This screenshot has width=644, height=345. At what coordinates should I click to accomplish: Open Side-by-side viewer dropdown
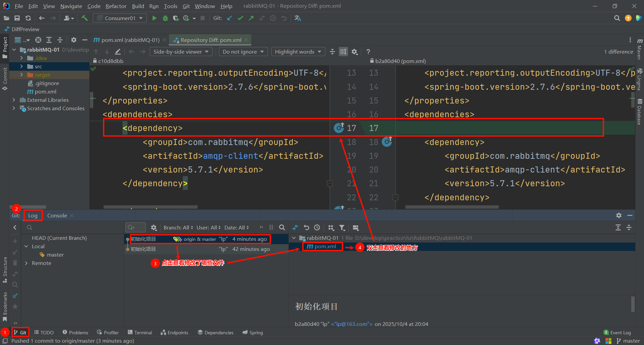click(x=181, y=52)
